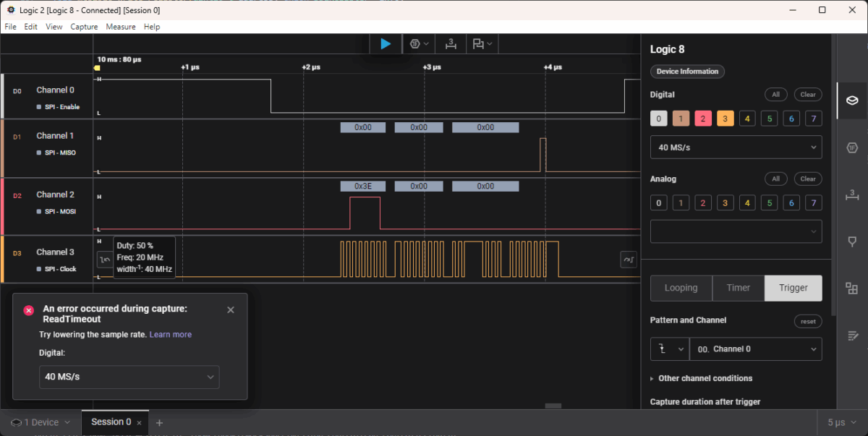This screenshot has width=868, height=436.
Task: Clear all analog channels
Action: tap(808, 179)
